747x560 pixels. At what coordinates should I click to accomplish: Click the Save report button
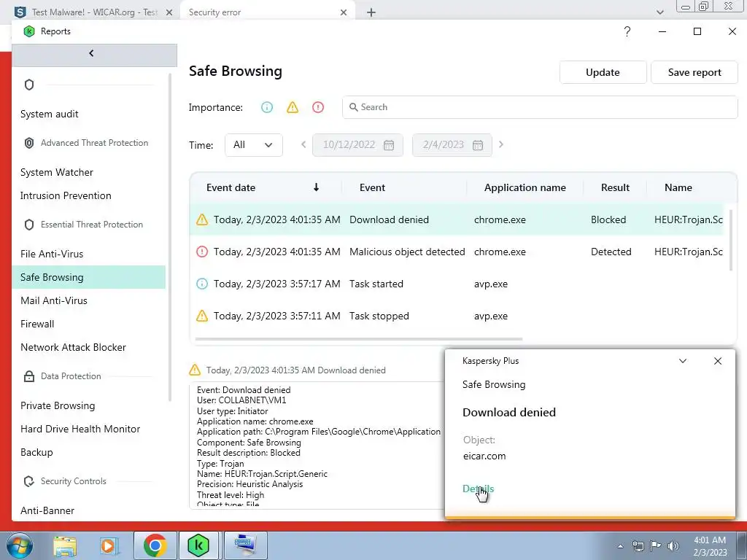pos(694,72)
